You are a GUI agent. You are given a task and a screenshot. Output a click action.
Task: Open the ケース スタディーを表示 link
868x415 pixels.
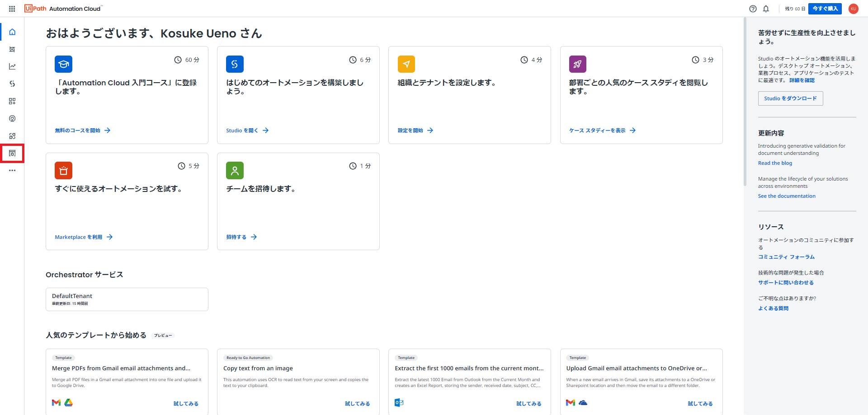coord(597,131)
